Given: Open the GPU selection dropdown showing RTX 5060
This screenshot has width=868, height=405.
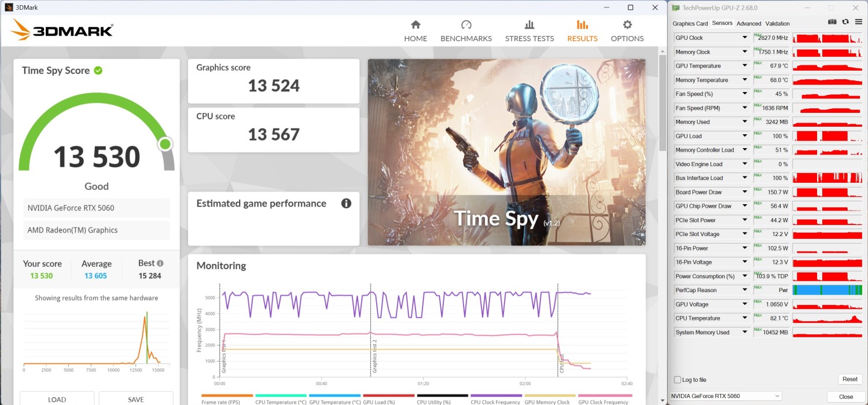Looking at the screenshot, I should pyautogui.click(x=726, y=396).
